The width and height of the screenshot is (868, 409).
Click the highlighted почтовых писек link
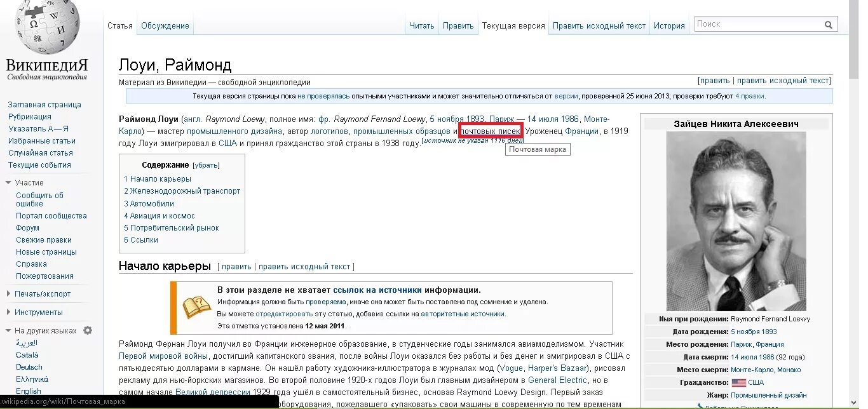pos(490,131)
